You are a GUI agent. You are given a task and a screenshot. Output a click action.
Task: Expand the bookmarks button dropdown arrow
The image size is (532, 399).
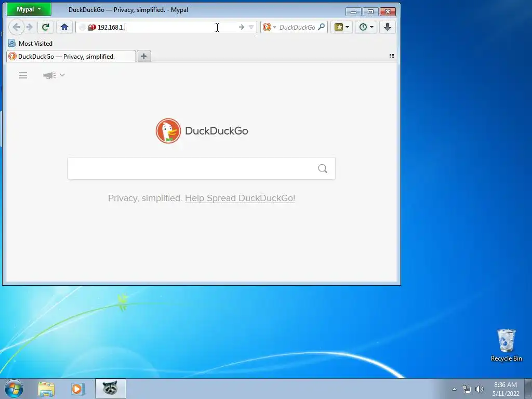[347, 27]
